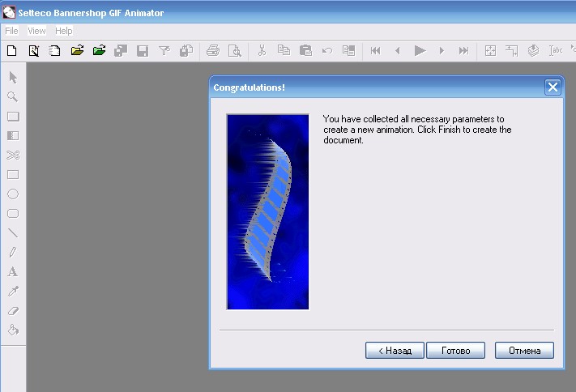Select the Rounded Rectangle tool

coord(13,214)
